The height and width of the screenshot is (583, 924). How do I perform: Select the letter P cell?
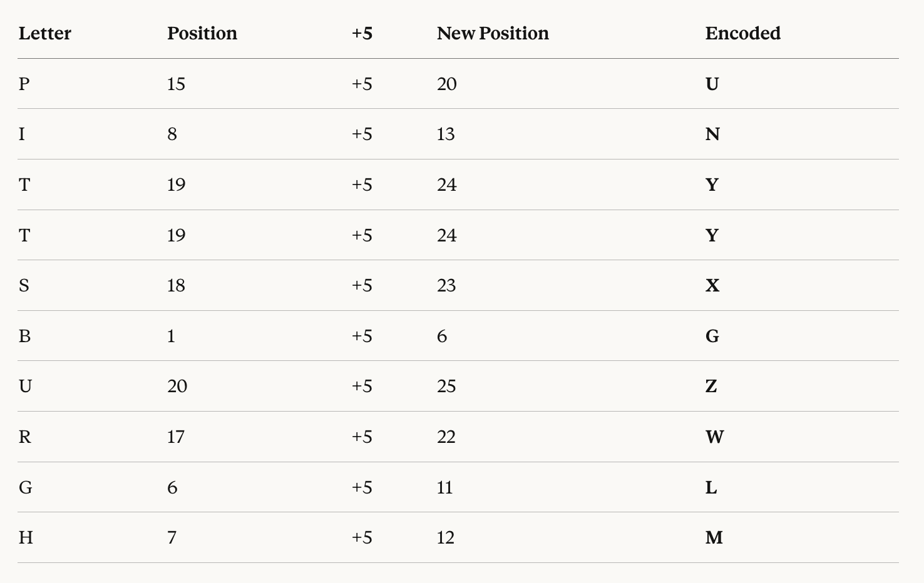(x=24, y=84)
